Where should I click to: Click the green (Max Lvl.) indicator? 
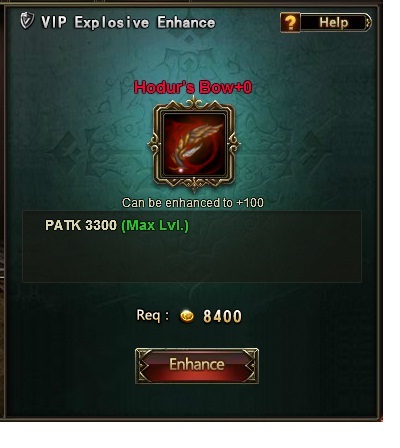pos(155,226)
